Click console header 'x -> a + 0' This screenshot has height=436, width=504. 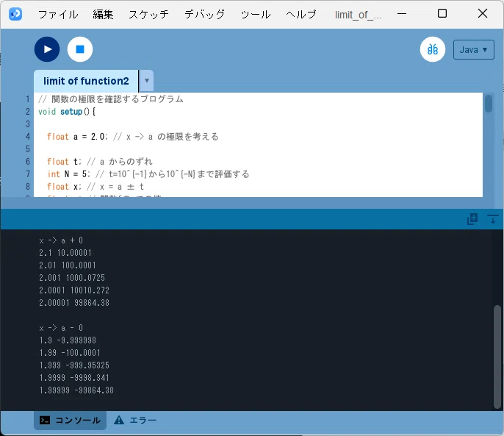pos(61,240)
